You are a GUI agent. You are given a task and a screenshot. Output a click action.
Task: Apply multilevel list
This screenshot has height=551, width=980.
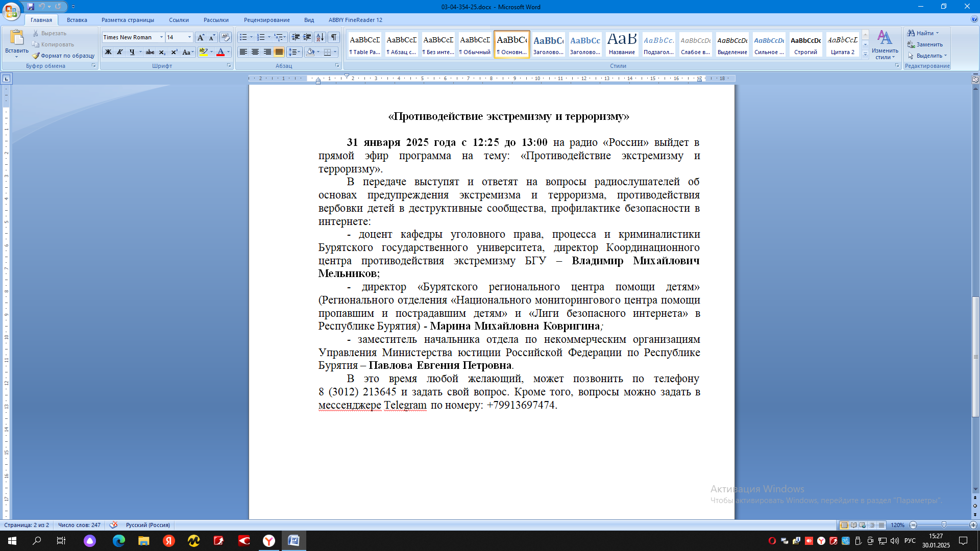coord(279,37)
